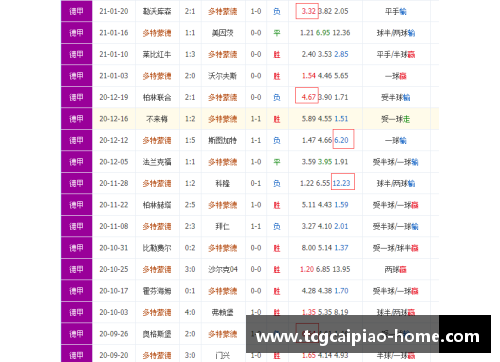
Task: Click the odds value 8.00
Action: 309,248
